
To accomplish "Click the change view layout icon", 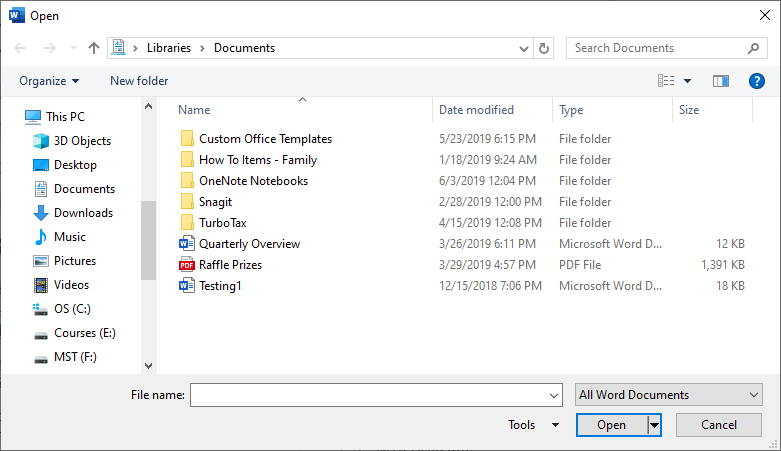I will (x=666, y=81).
